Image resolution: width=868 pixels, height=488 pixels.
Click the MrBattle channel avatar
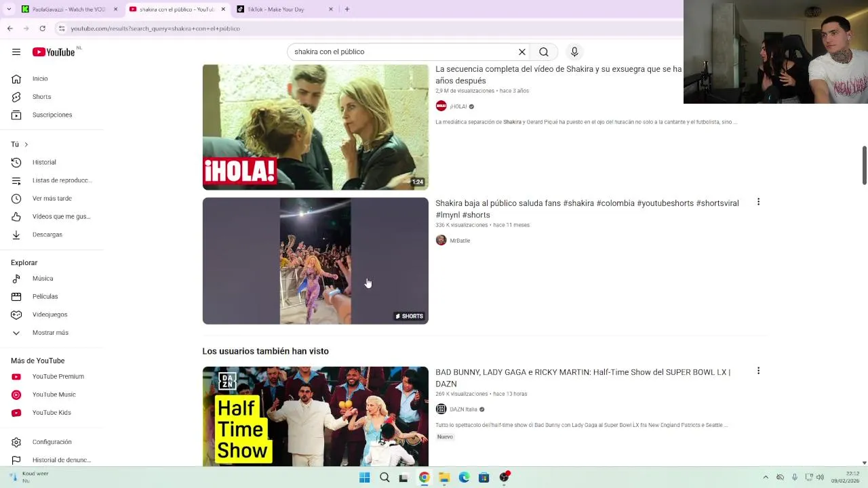coord(441,241)
